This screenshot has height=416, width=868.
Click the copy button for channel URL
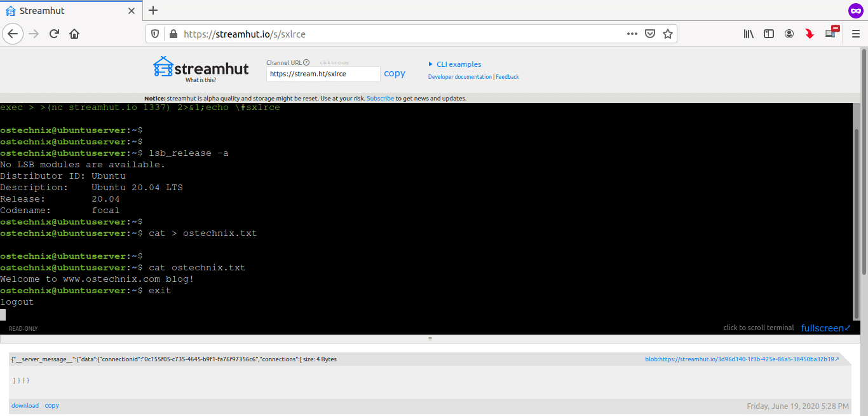click(x=395, y=73)
